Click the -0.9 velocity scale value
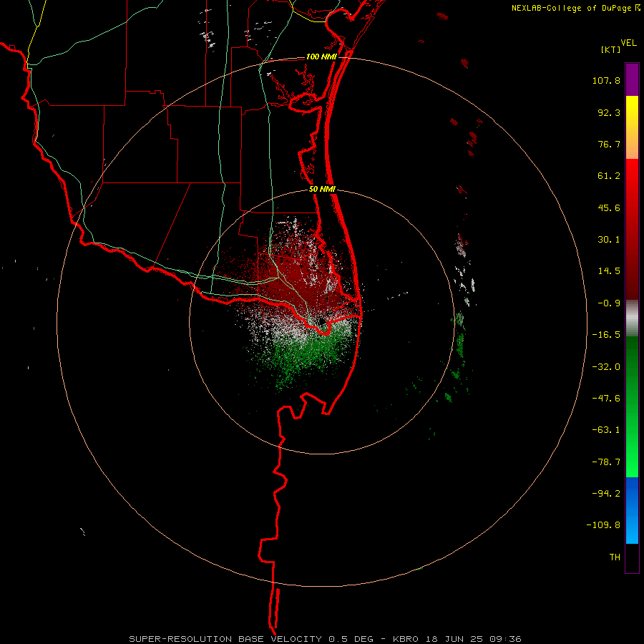 pos(609,303)
